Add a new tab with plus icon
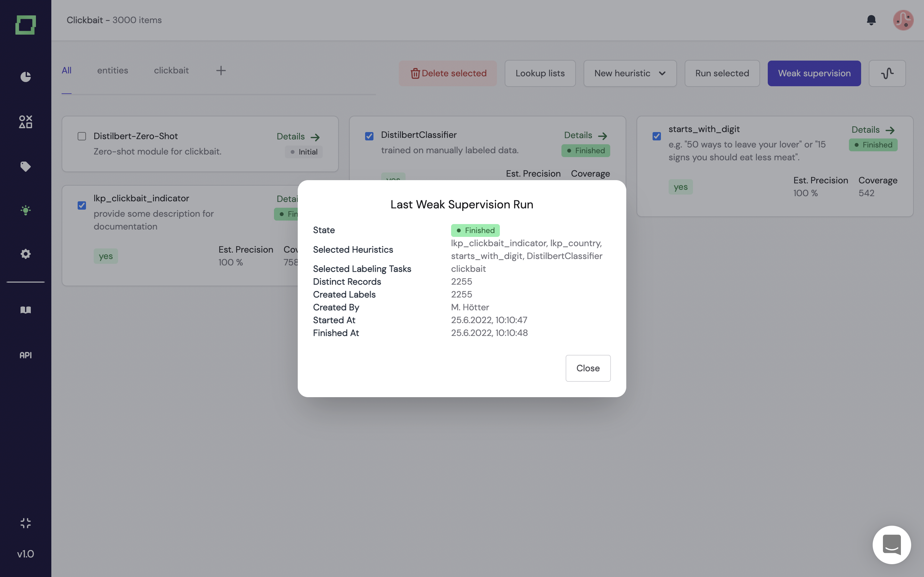The width and height of the screenshot is (924, 577). coord(221,71)
